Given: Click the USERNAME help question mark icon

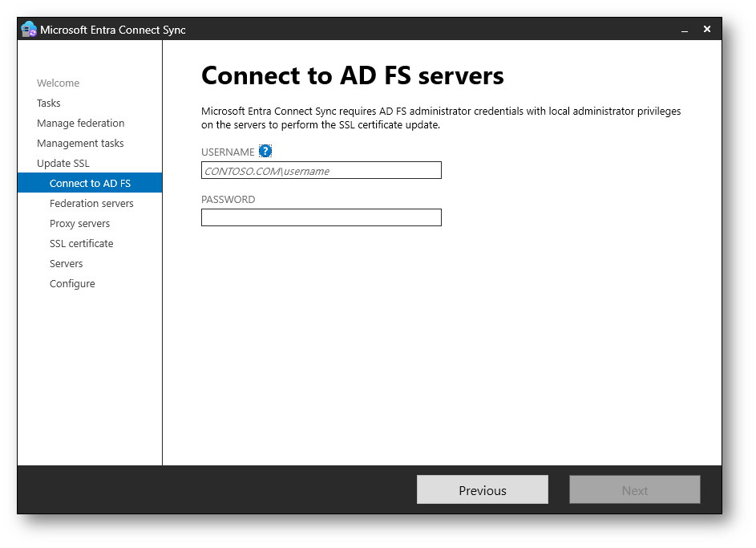Looking at the screenshot, I should click(265, 152).
